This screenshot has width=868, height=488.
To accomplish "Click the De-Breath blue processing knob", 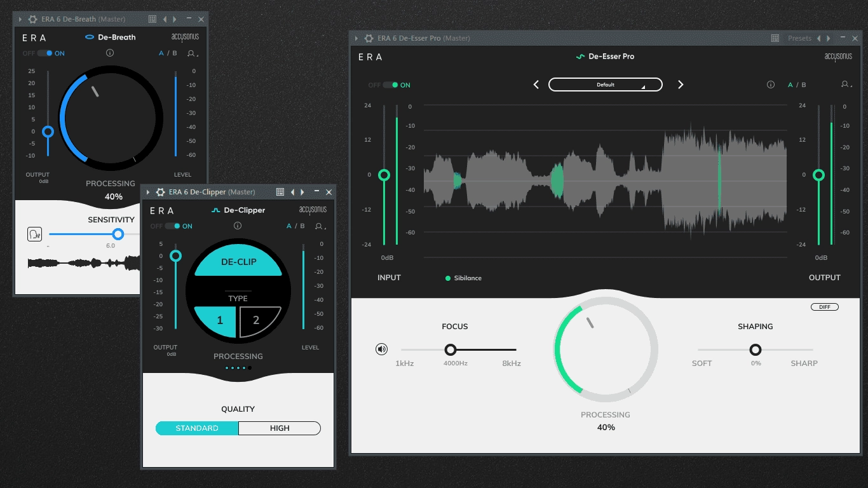I will pos(111,118).
